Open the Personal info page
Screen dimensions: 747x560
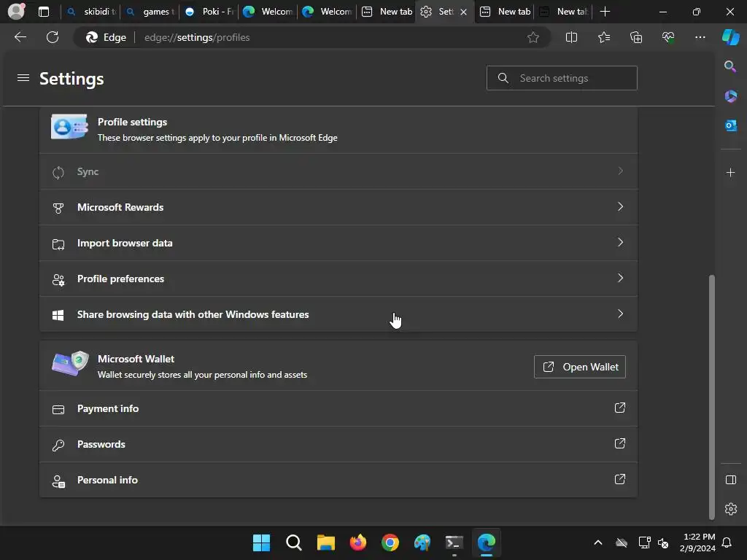pyautogui.click(x=338, y=480)
